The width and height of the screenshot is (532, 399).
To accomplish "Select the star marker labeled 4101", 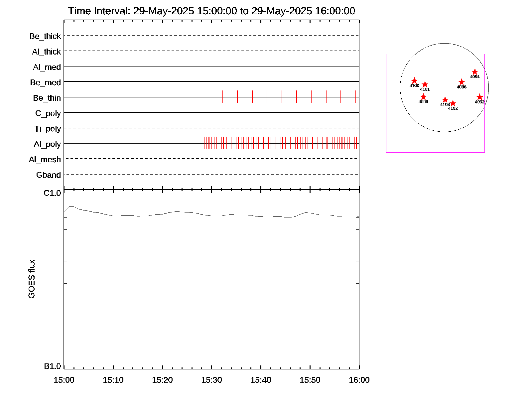I will coord(425,85).
